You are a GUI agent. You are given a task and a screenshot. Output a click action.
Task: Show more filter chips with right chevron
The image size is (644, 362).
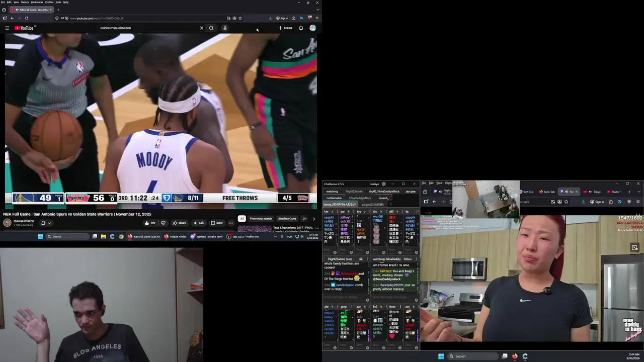click(313, 219)
